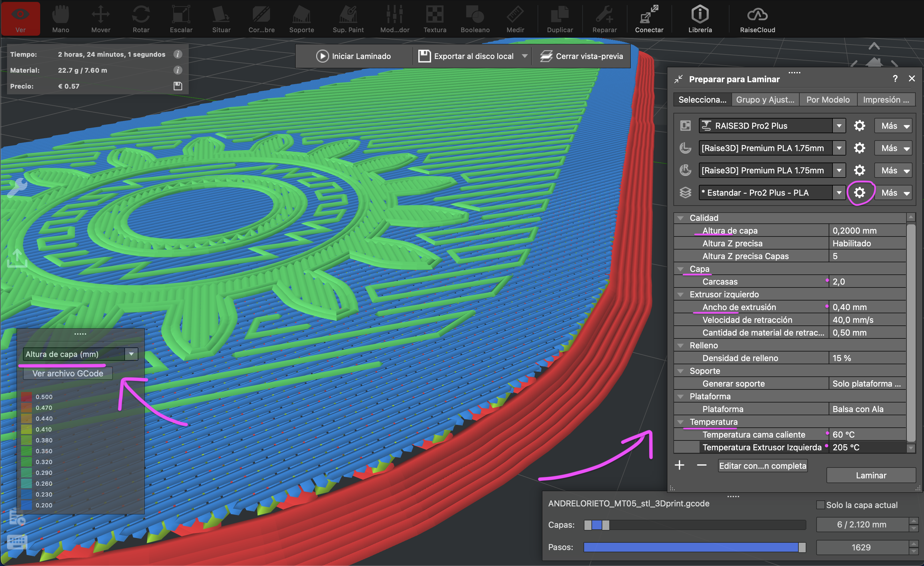Collapse the Temperatura section
This screenshot has width=924, height=566.
680,422
